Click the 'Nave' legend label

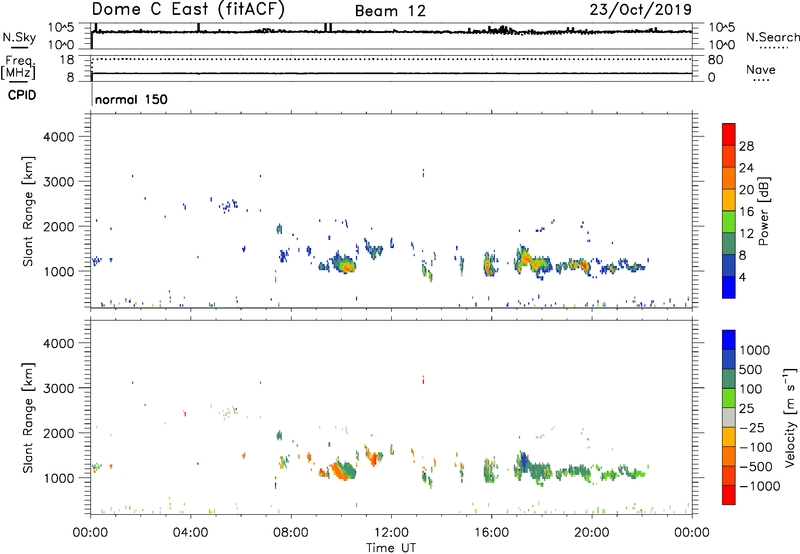[761, 70]
